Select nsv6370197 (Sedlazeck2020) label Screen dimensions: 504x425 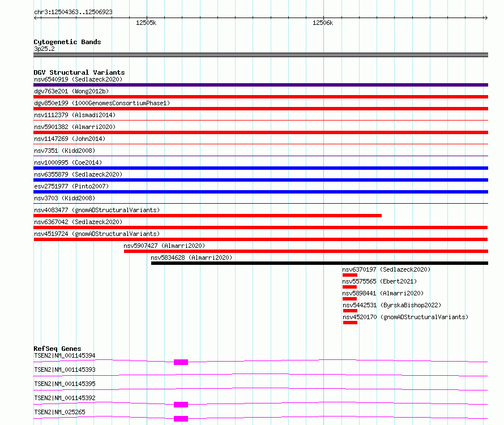[x=386, y=269]
